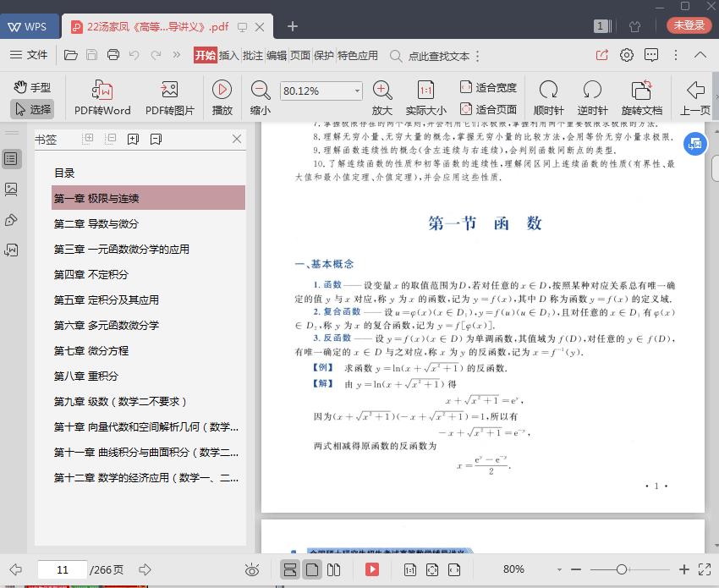Go to next page arrow in status bar

tap(145, 569)
